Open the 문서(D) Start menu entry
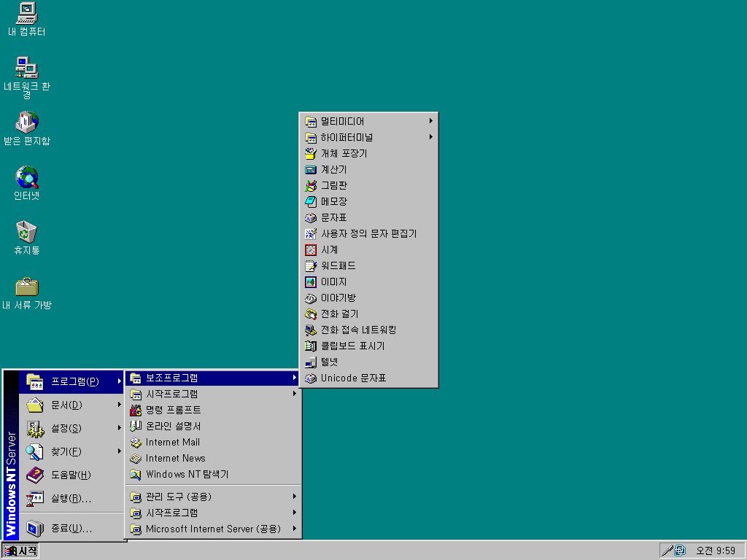The image size is (747, 560). (x=71, y=405)
